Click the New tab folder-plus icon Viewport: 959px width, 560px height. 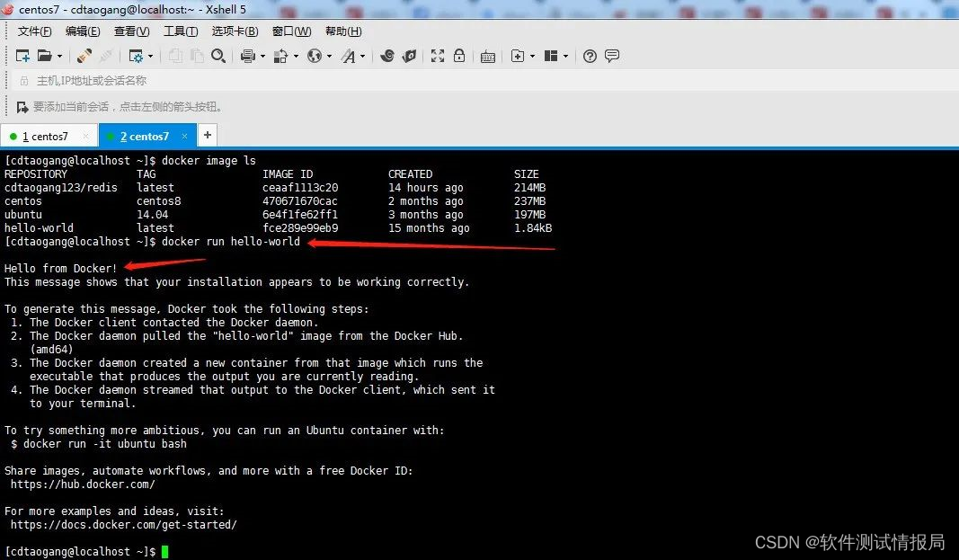coord(518,57)
